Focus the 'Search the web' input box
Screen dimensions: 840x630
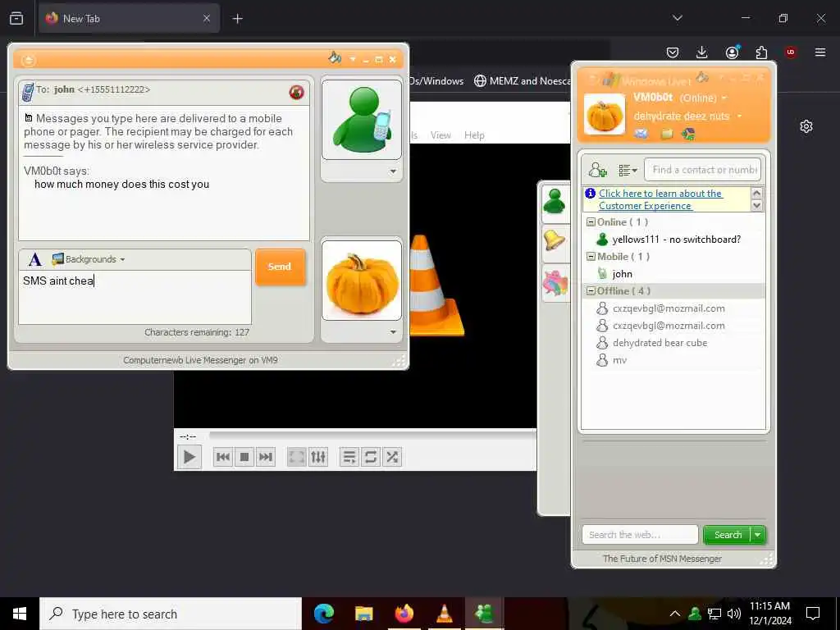point(640,535)
